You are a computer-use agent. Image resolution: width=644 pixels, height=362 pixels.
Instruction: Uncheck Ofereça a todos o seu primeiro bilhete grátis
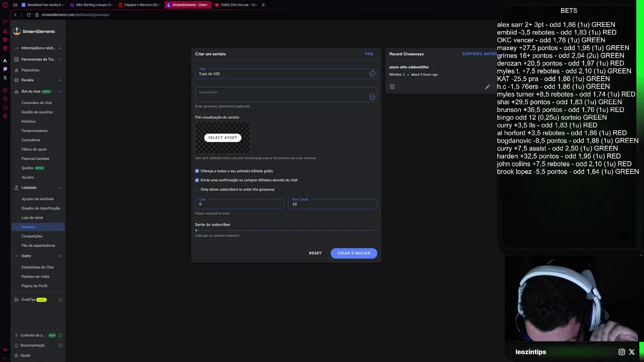coord(197,171)
